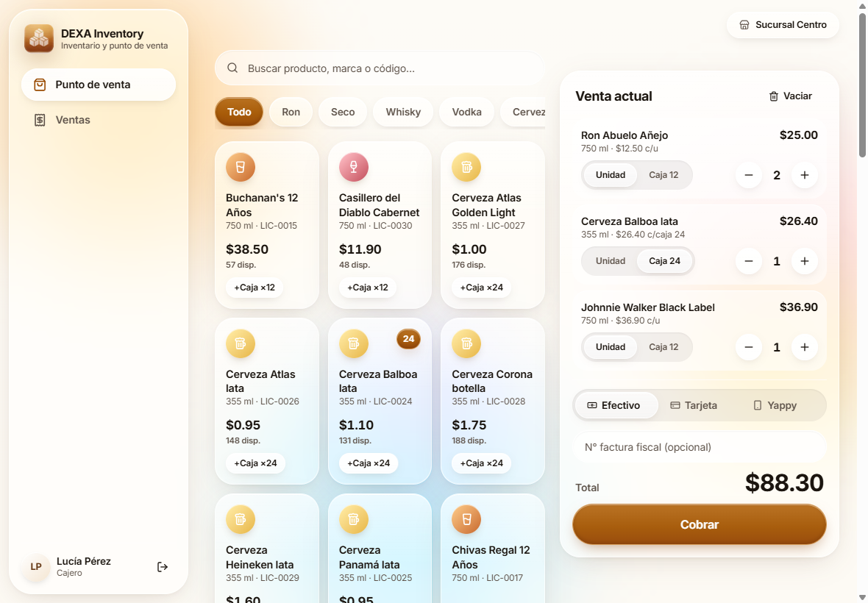868x603 pixels.
Task: Filter products by Whisky
Action: click(x=403, y=112)
